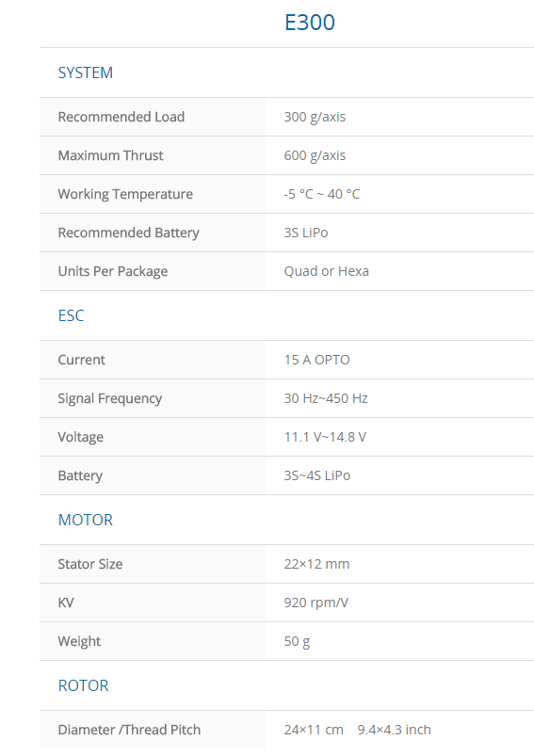Select the ESC section header
The image size is (534, 756).
pyautogui.click(x=71, y=315)
